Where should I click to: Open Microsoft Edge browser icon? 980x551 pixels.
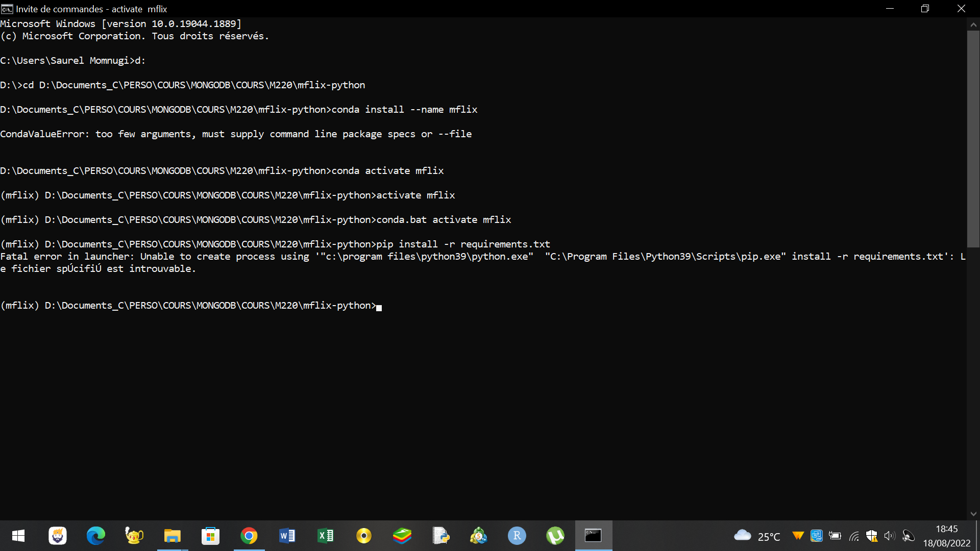[x=96, y=536]
